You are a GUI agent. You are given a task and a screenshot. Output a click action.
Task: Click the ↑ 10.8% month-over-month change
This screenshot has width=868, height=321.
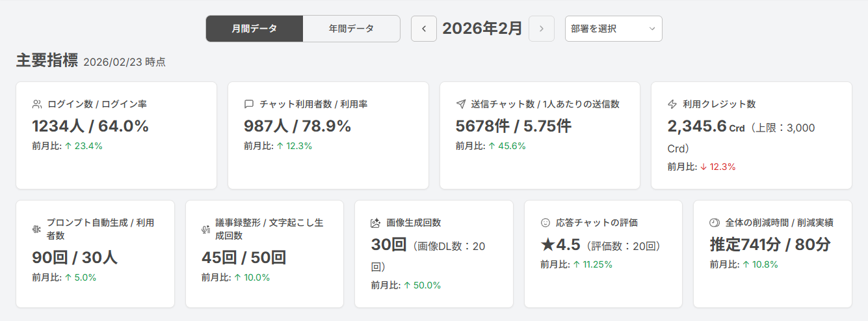click(760, 264)
